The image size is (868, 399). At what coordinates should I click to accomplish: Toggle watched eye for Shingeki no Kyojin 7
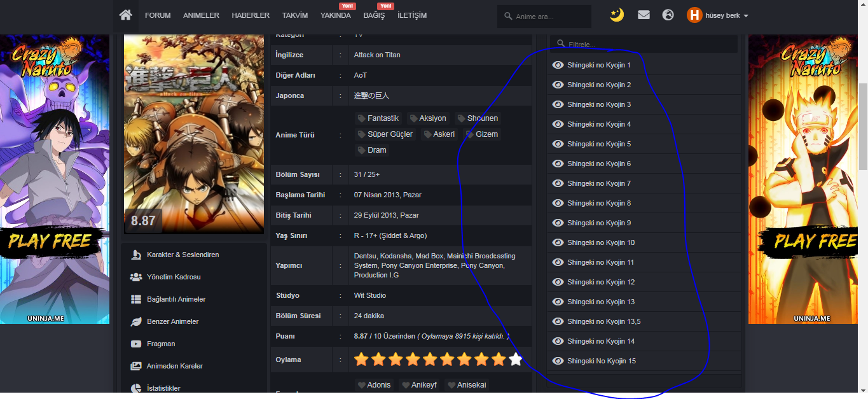pyautogui.click(x=558, y=183)
